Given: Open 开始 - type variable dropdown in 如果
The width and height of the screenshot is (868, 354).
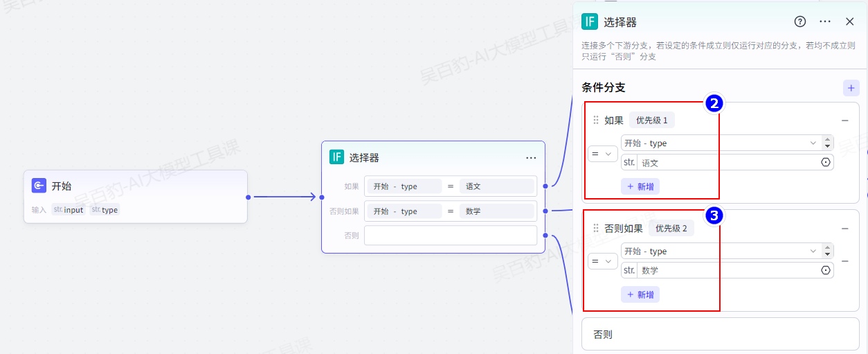Looking at the screenshot, I should 720,143.
